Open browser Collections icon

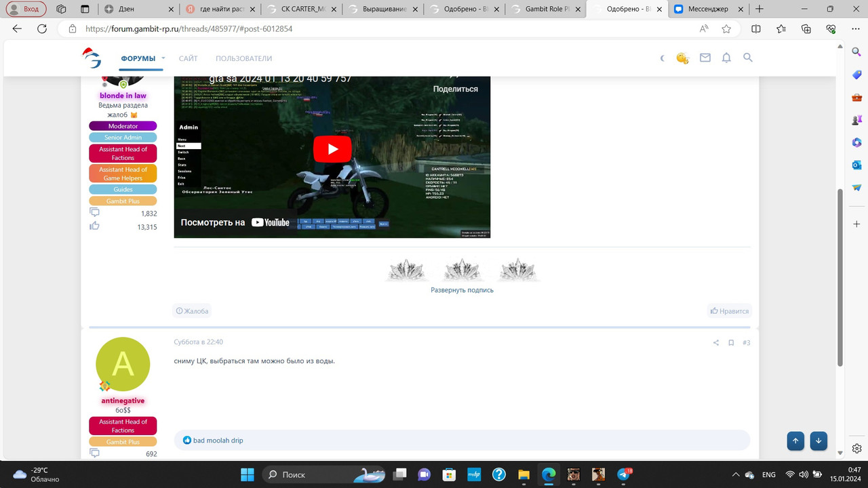806,29
